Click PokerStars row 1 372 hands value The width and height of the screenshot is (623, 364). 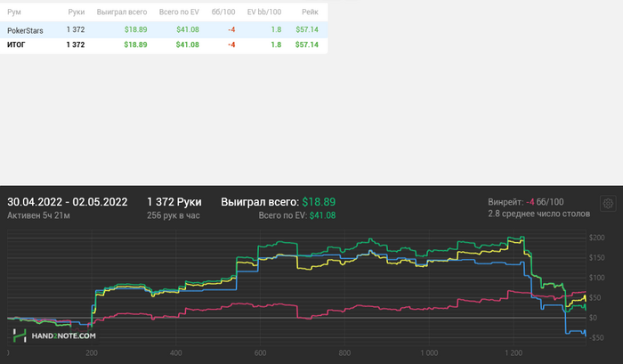pos(76,29)
